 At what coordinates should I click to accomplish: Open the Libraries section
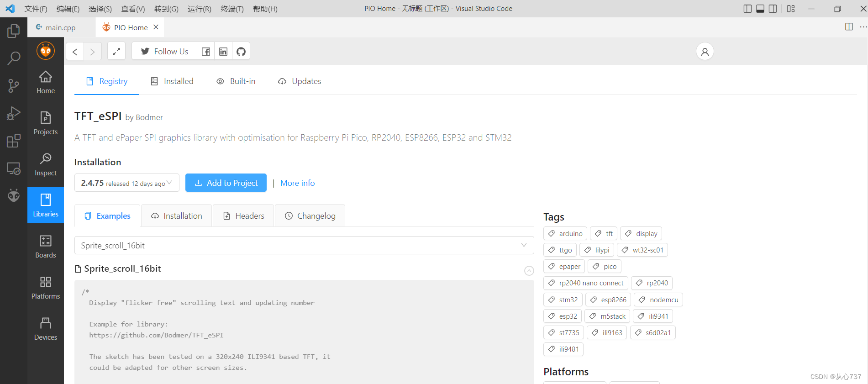tap(46, 205)
